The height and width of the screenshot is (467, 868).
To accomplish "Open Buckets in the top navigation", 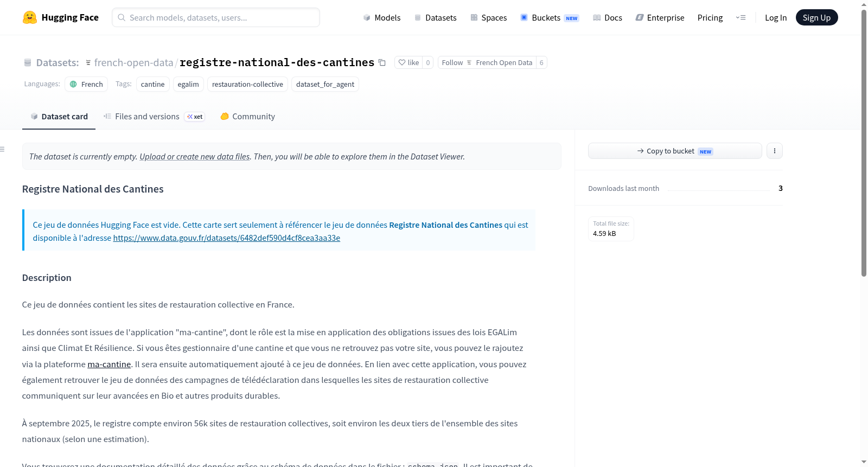I will point(550,17).
